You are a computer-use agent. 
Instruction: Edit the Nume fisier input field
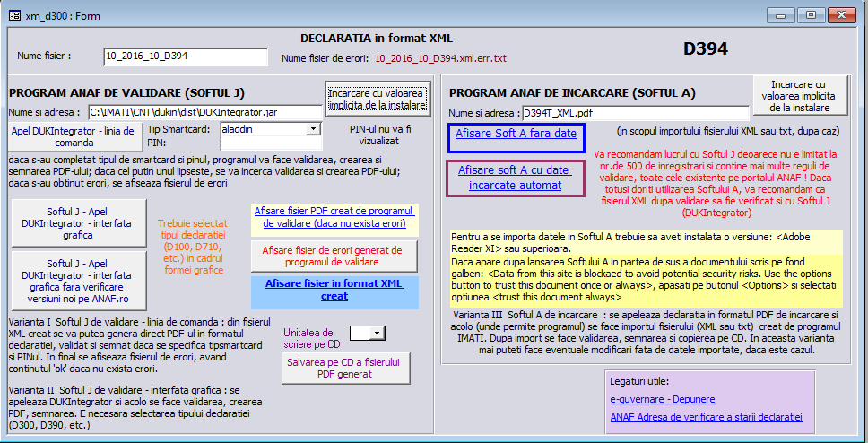pyautogui.click(x=186, y=56)
